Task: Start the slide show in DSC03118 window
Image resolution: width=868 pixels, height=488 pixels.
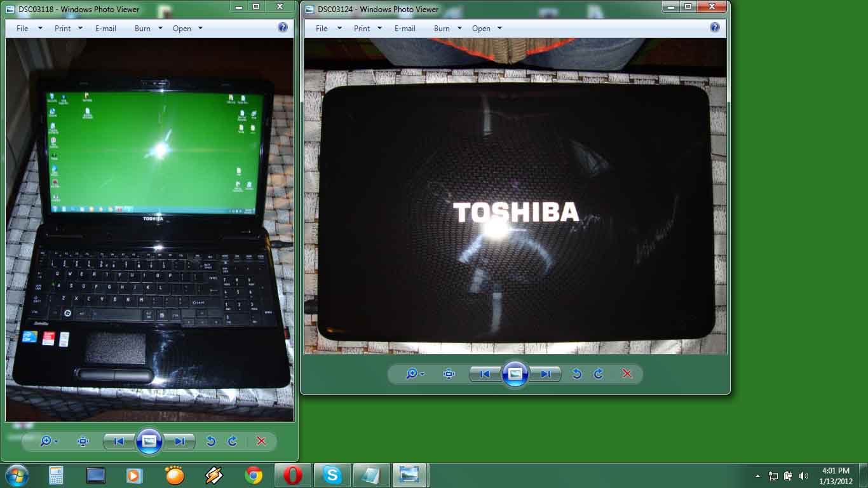Action: pyautogui.click(x=149, y=441)
